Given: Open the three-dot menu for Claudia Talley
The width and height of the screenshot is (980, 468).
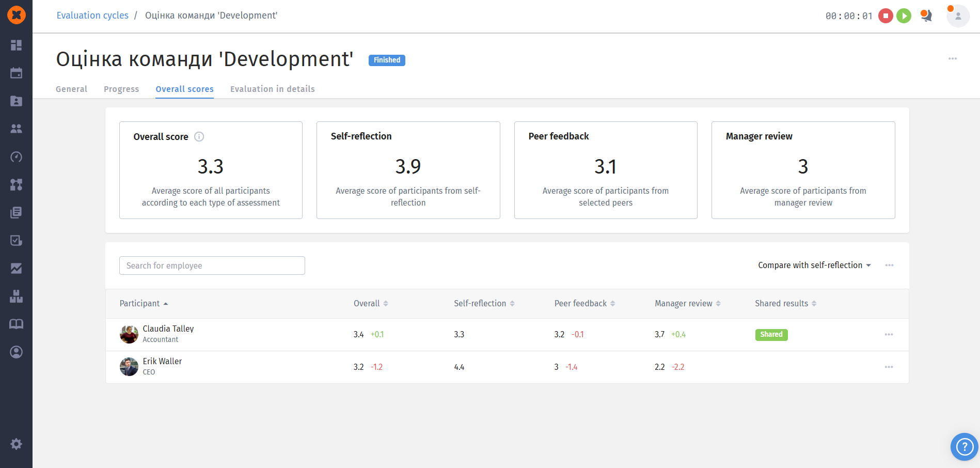Looking at the screenshot, I should pyautogui.click(x=889, y=335).
